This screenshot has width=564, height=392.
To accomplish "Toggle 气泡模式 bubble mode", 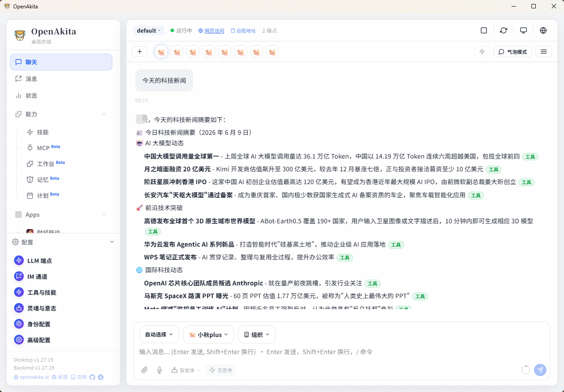I will 512,52.
